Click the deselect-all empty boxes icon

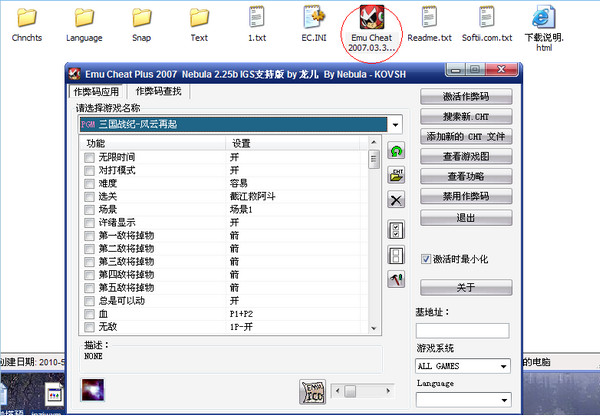(396, 255)
